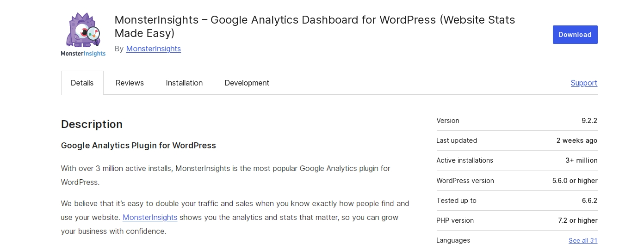Click the WordPress version 5.6.0 or higher row
Image resolution: width=644 pixels, height=244 pixels.
tap(517, 181)
